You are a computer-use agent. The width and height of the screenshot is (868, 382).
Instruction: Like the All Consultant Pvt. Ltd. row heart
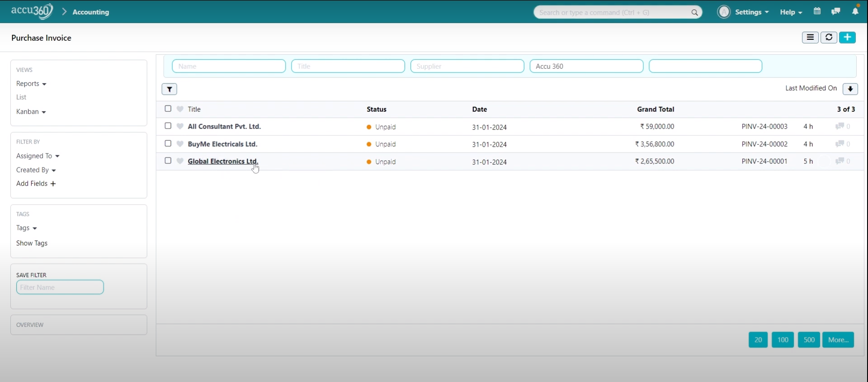(x=180, y=126)
